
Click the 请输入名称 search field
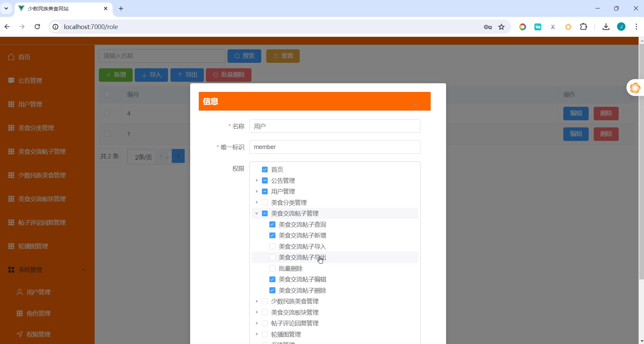coord(162,56)
